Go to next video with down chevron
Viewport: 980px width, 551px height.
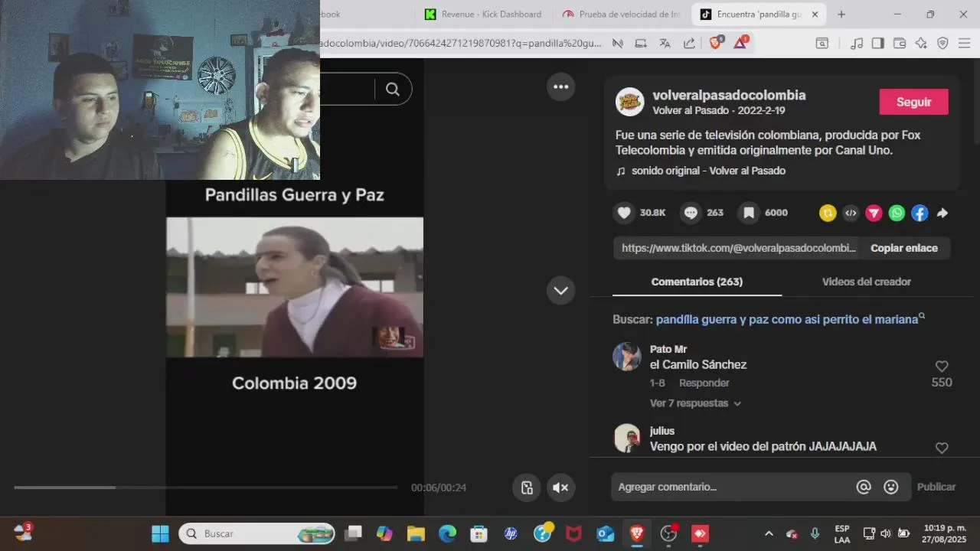coord(560,291)
